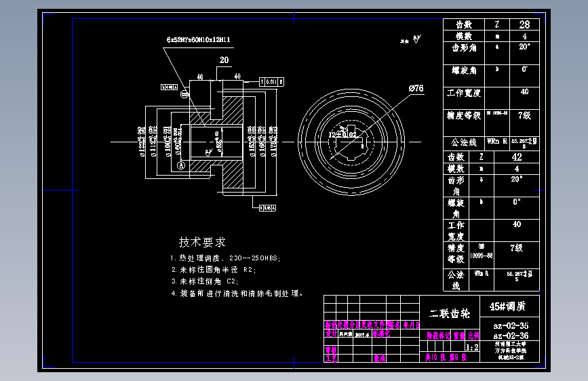Select the 螺旋角 label in upper table
Screen dimensions: 588x381
(x=464, y=71)
